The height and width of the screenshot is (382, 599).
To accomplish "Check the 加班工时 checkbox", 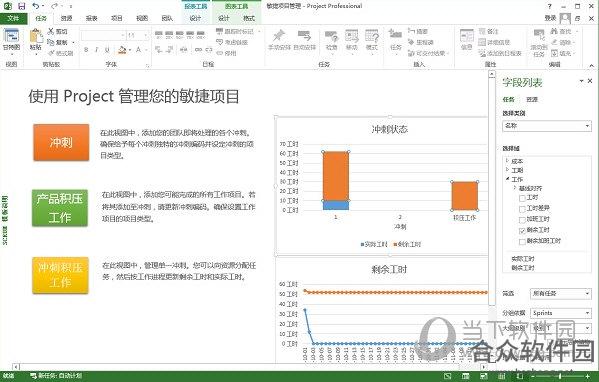I will point(522,220).
